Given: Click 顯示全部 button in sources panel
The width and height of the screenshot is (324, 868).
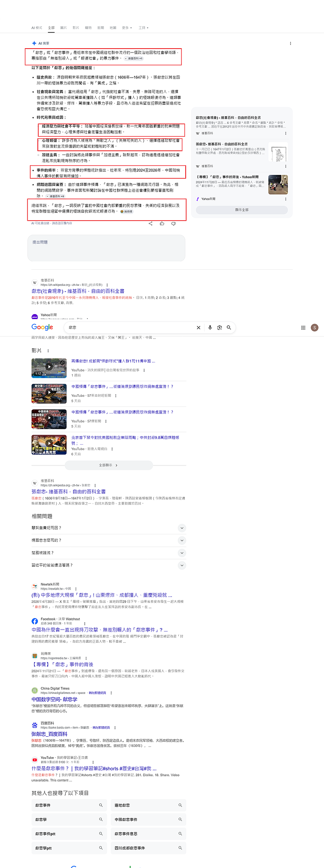Looking at the screenshot, I should (x=242, y=210).
